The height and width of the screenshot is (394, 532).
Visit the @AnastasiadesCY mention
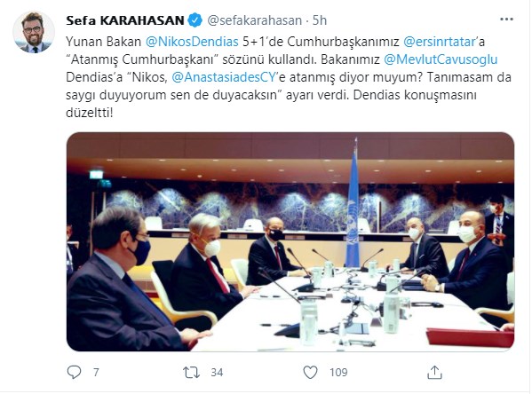225,77
